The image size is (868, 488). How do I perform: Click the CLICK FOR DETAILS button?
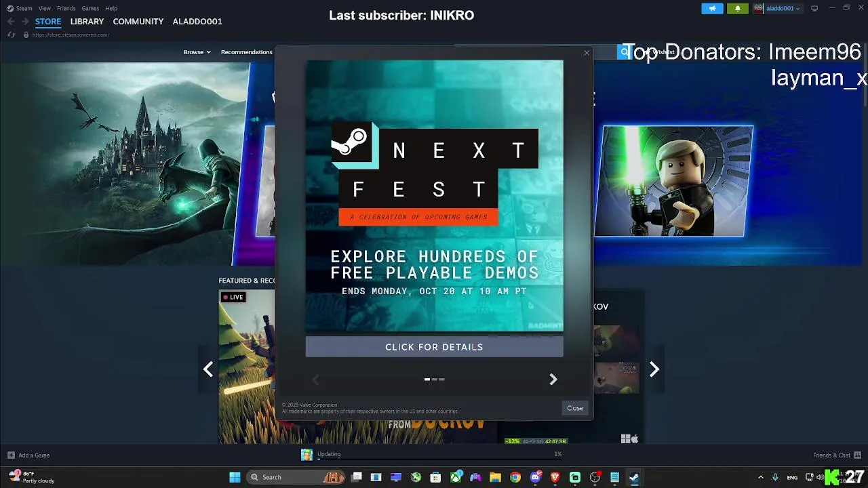click(x=434, y=347)
